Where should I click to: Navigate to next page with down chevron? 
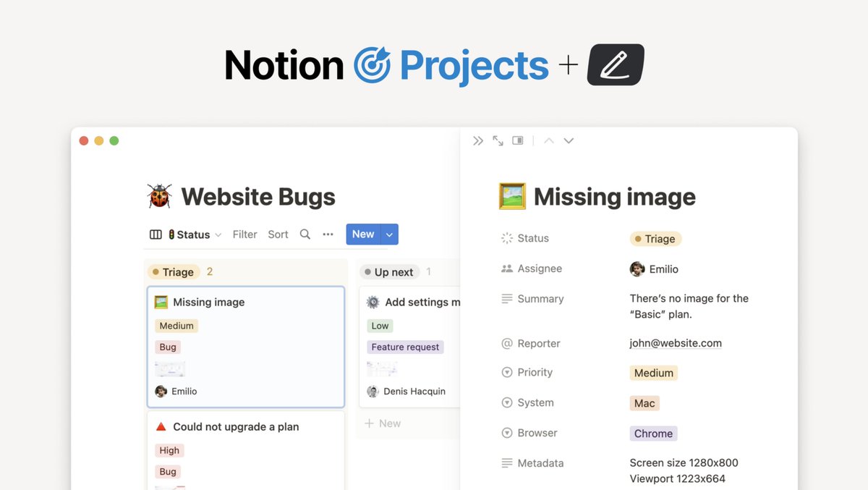click(569, 140)
